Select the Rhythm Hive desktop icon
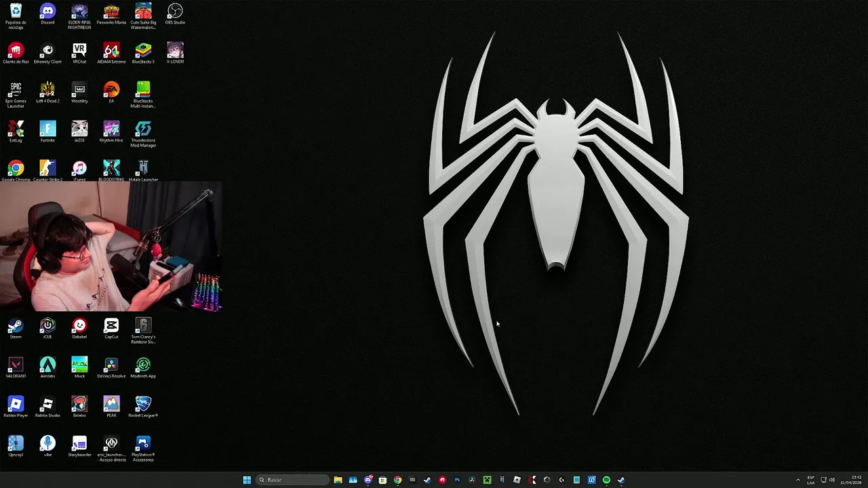The height and width of the screenshot is (488, 868). [111, 131]
